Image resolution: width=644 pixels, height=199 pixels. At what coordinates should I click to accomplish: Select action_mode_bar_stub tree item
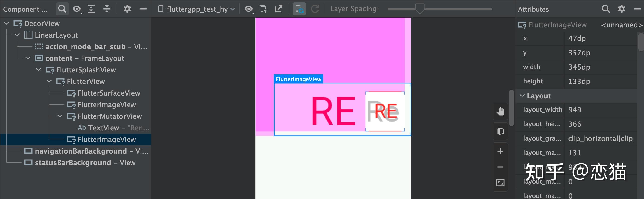(x=91, y=47)
